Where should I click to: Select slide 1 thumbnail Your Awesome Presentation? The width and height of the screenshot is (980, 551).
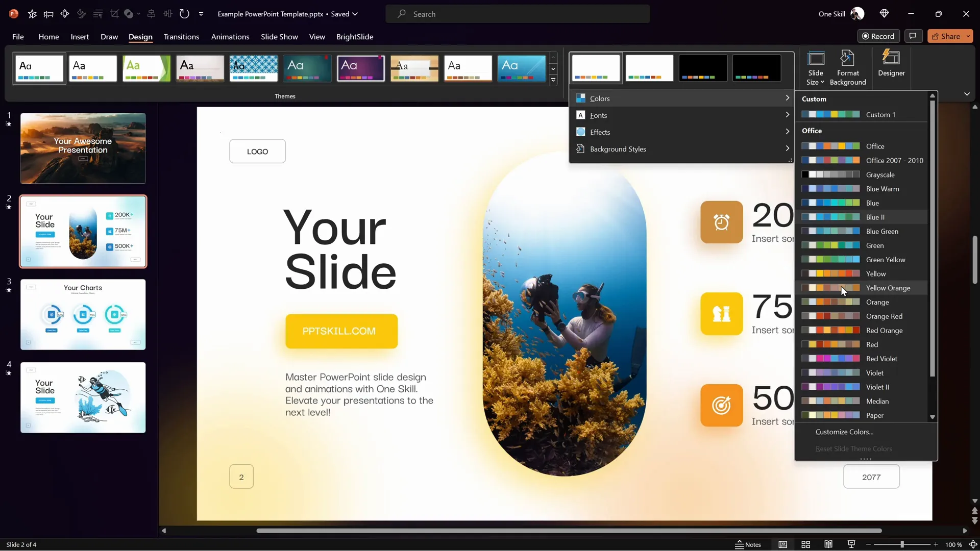pyautogui.click(x=83, y=148)
